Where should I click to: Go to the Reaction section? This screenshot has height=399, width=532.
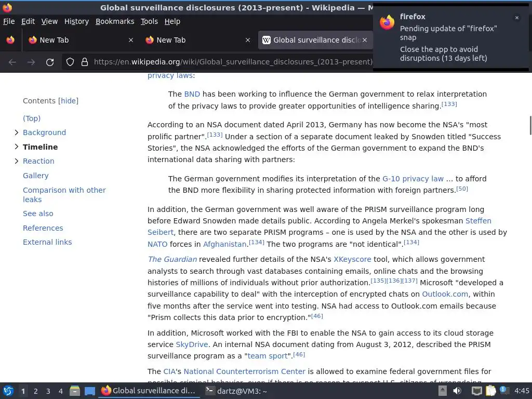(38, 161)
